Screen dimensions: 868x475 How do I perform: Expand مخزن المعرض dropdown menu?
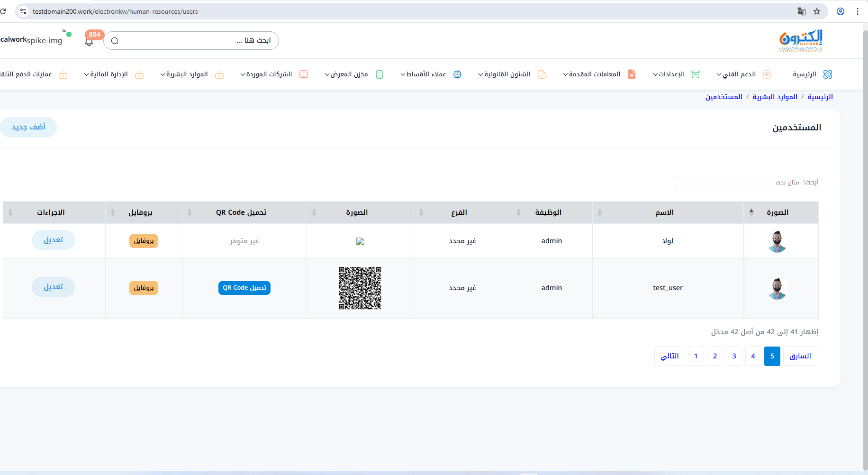[346, 74]
